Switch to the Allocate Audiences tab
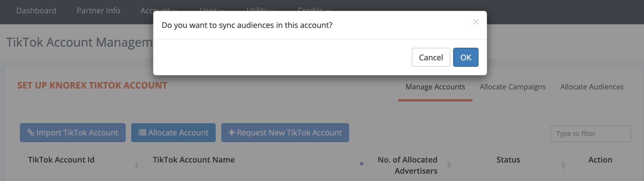 point(592,86)
